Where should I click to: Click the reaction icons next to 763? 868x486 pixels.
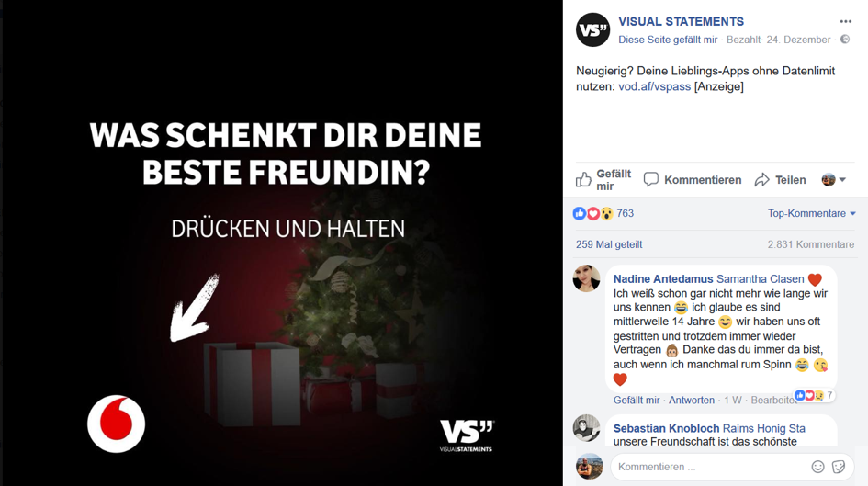point(592,214)
